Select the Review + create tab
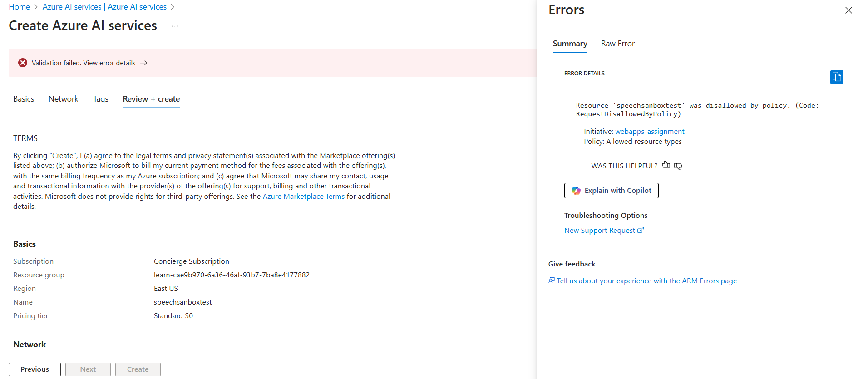 [x=151, y=99]
